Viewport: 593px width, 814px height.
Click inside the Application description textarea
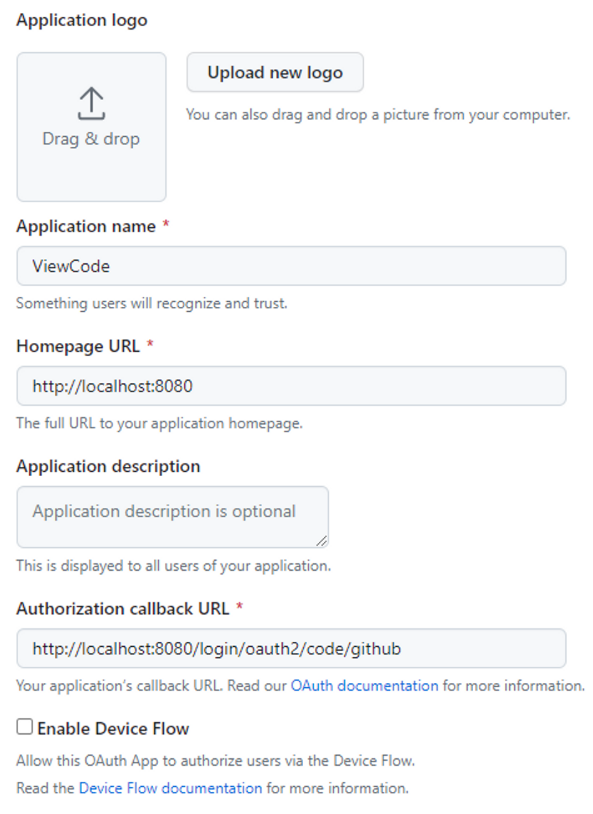tap(172, 517)
